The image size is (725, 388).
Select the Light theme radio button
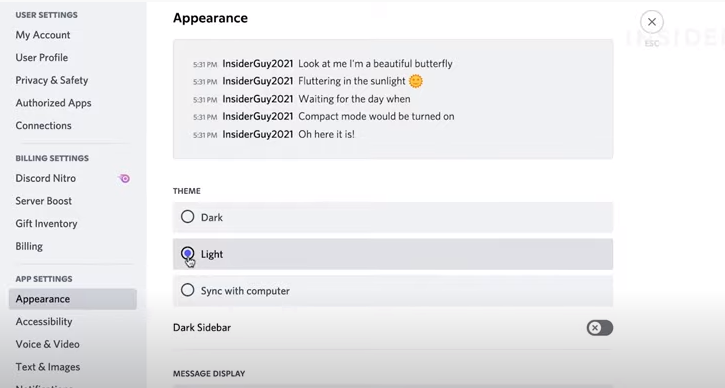187,253
